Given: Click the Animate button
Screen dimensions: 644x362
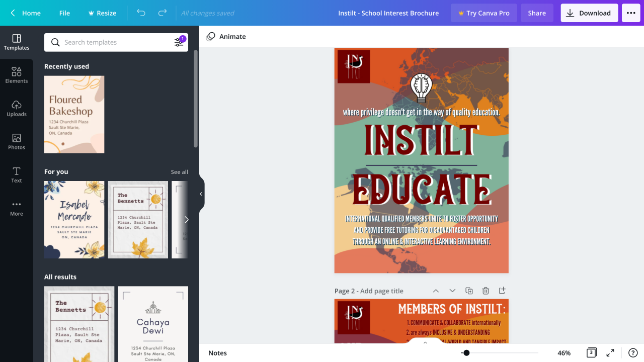Looking at the screenshot, I should [226, 37].
